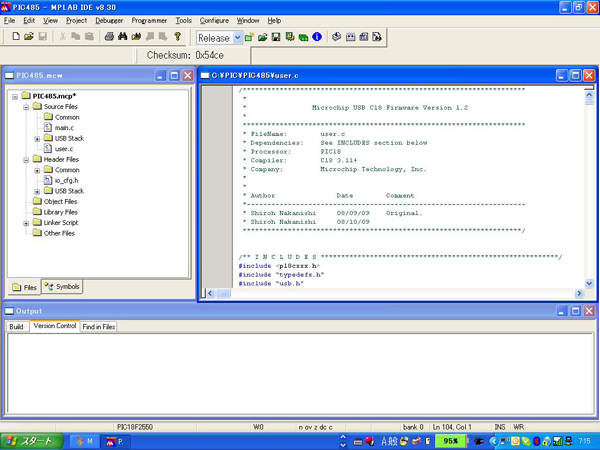Click the Windows Start button
600x450 pixels.
31,442
